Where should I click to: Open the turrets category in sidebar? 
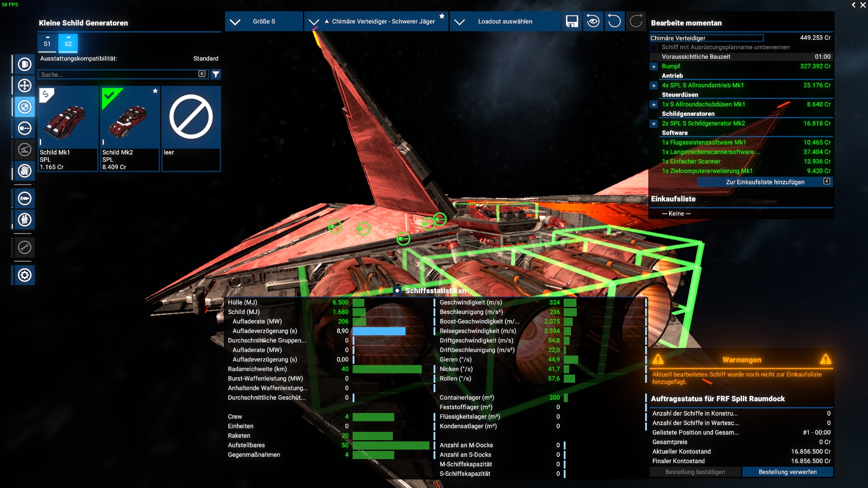click(x=24, y=150)
